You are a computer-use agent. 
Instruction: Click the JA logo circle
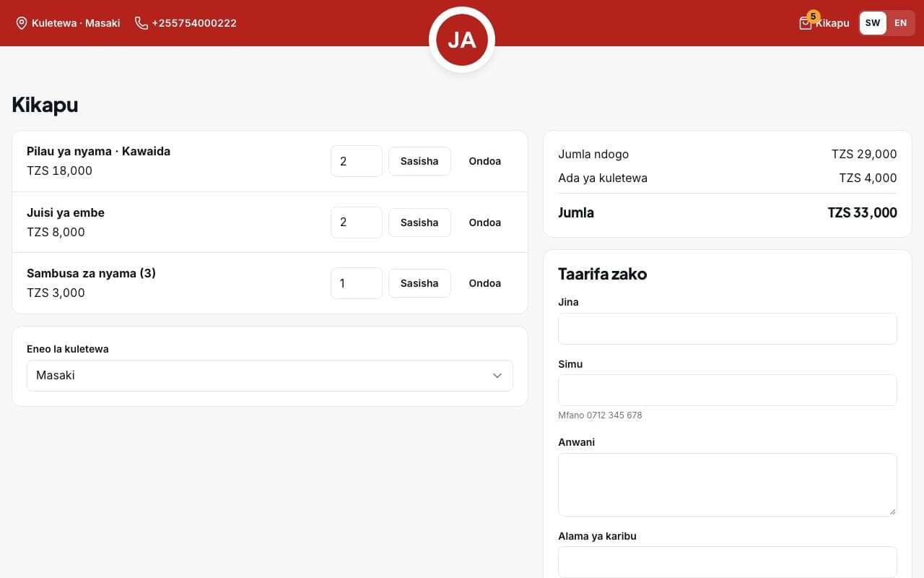pos(462,40)
